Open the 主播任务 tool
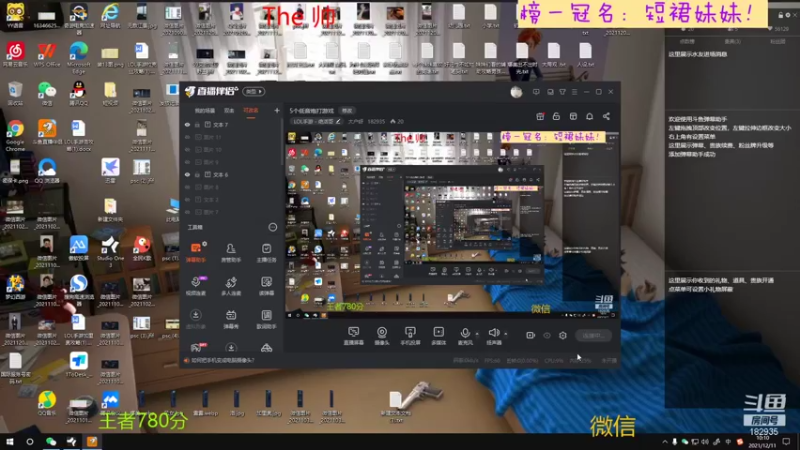This screenshot has height=450, width=800. [266, 253]
